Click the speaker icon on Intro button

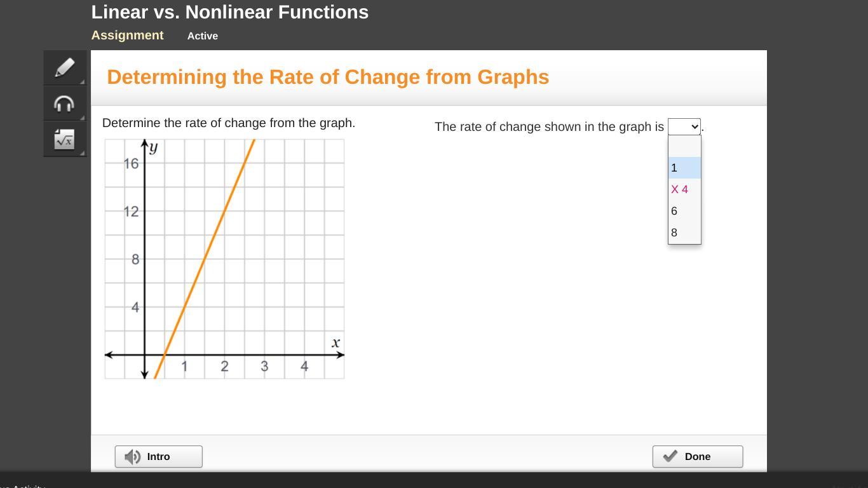(x=132, y=457)
